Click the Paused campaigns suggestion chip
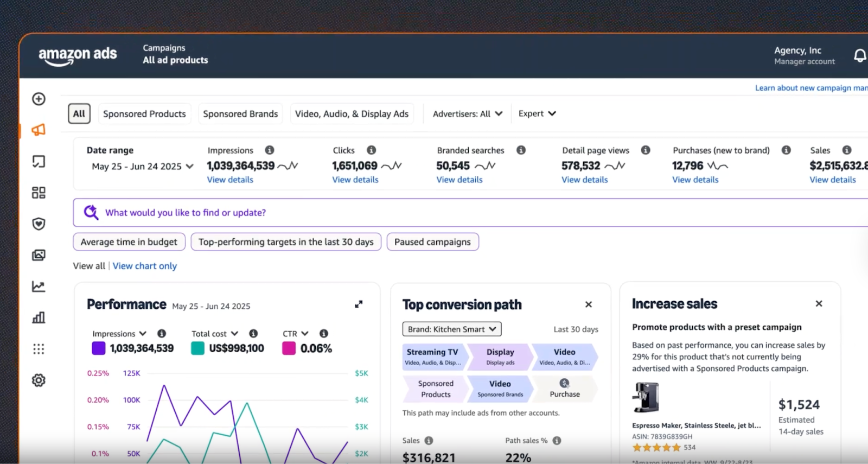 pos(432,242)
